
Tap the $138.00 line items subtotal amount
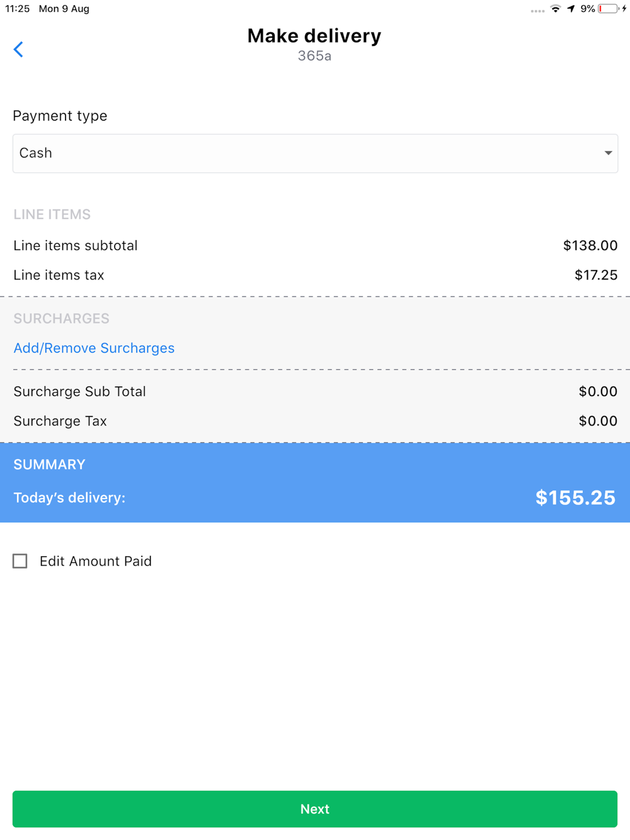point(590,246)
